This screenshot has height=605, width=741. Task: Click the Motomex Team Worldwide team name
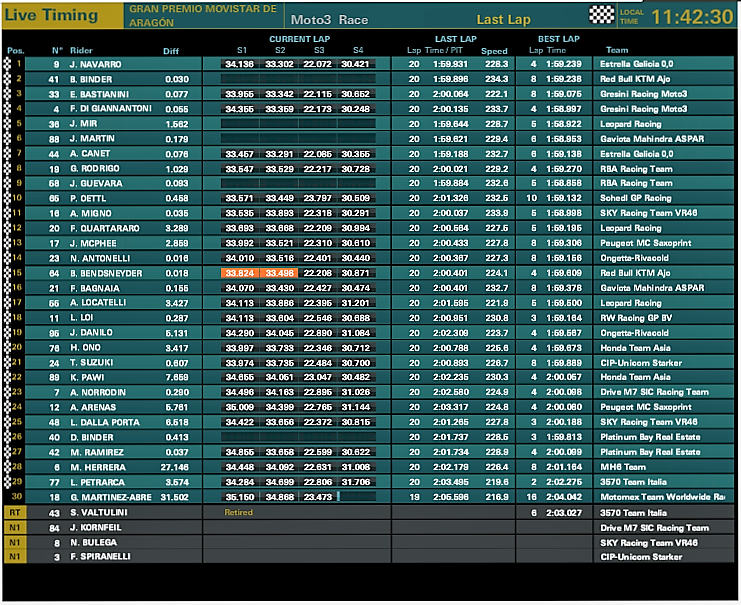tap(663, 497)
